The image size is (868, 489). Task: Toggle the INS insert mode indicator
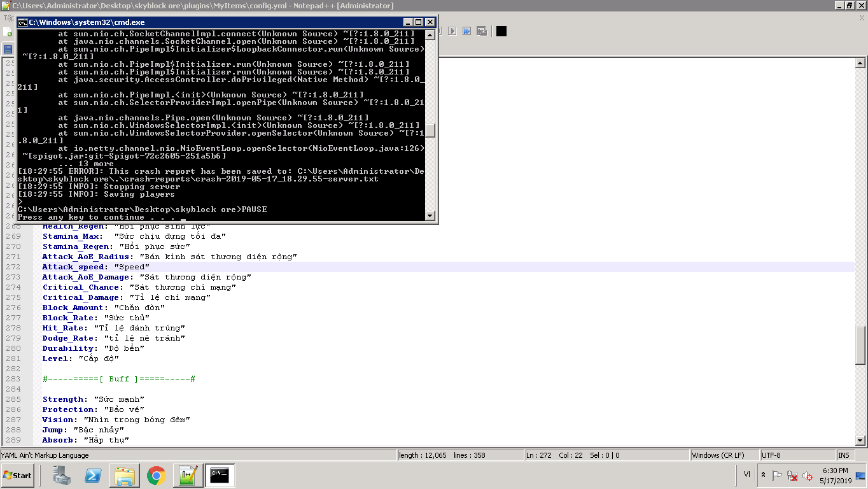tap(843, 455)
